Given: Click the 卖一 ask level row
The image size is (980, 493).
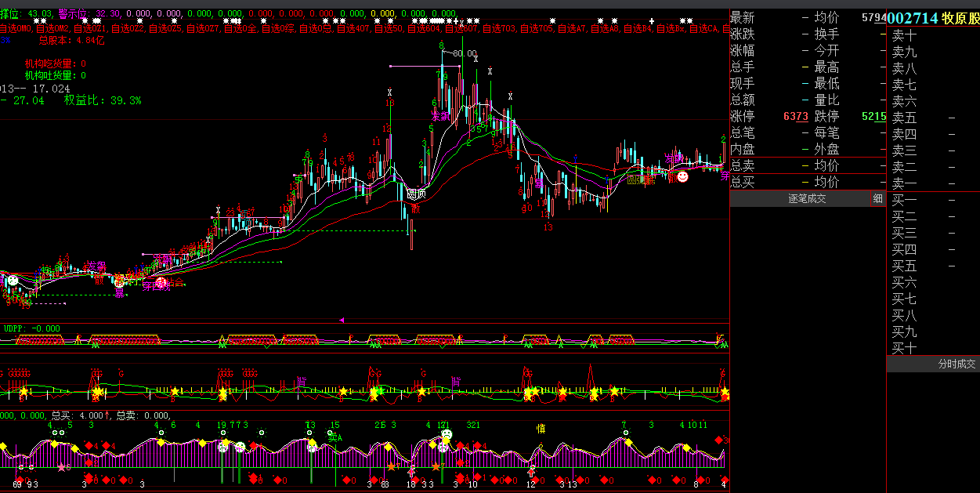Looking at the screenshot, I should point(934,183).
